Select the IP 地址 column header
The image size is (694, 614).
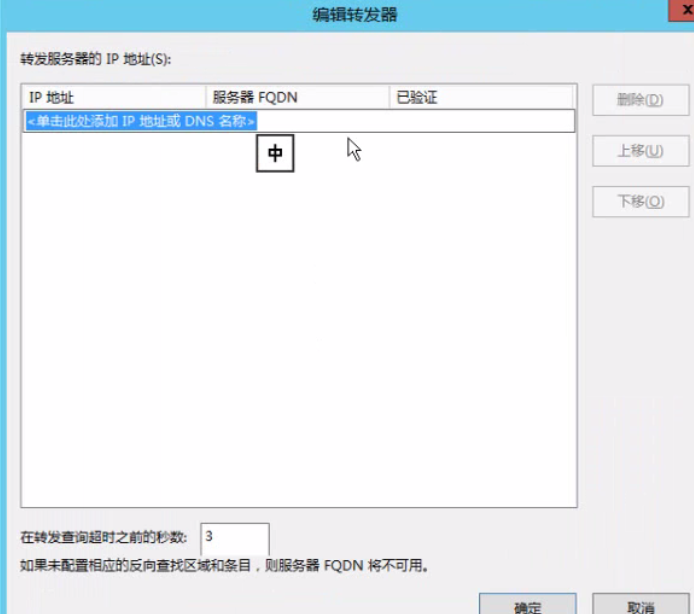114,97
